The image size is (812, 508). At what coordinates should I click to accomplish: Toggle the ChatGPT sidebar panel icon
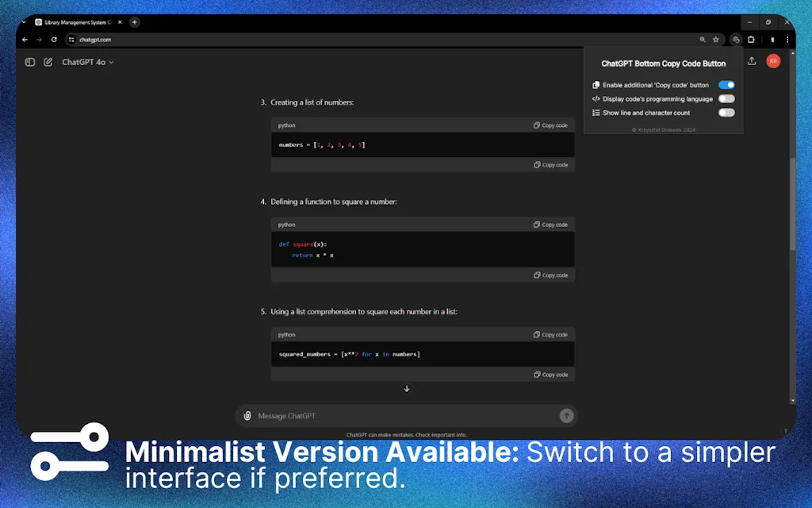pos(29,62)
